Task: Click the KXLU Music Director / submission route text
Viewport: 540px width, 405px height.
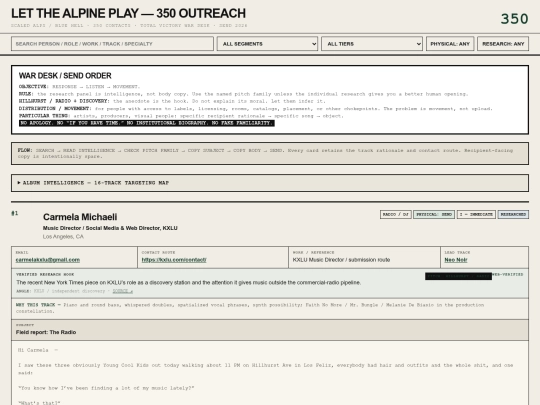Action: pyautogui.click(x=341, y=260)
